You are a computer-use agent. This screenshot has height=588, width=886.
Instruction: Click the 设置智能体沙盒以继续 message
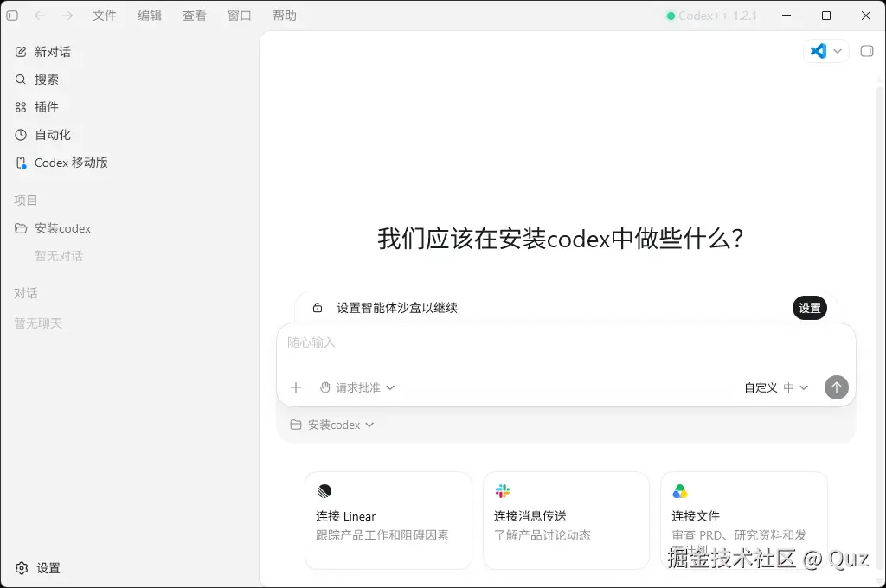(x=397, y=308)
